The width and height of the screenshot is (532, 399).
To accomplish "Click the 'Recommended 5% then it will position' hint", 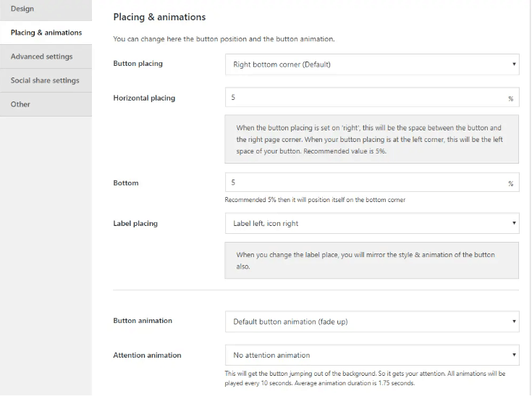I will click(x=315, y=200).
